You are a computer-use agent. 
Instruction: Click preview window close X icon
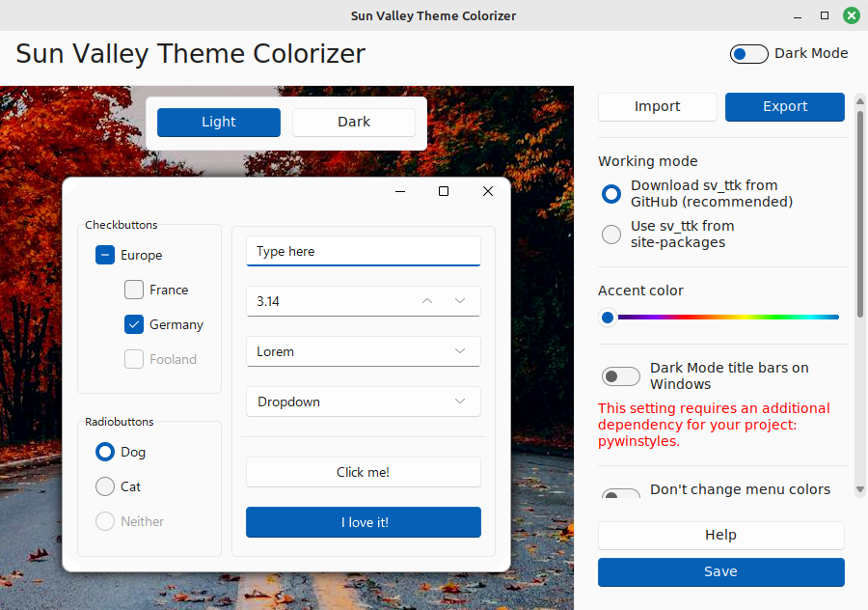[x=488, y=191]
